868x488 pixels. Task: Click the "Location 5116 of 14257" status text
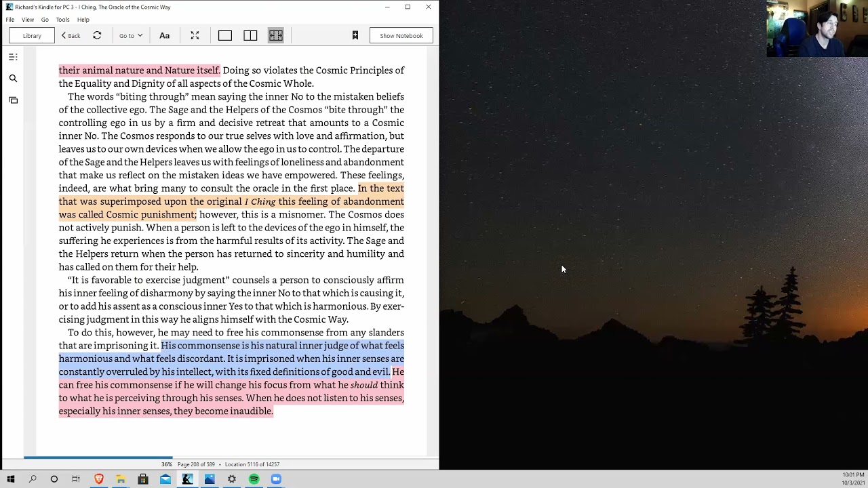(x=252, y=464)
